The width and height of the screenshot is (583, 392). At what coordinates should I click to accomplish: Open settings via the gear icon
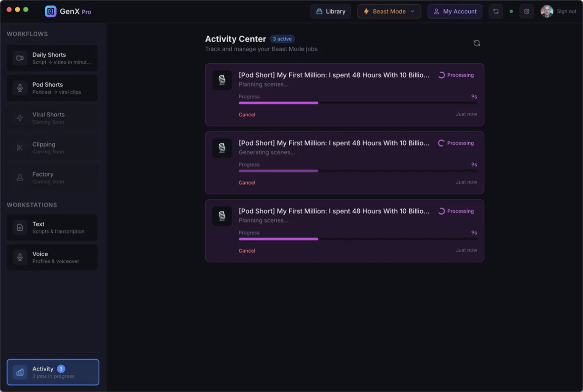[x=526, y=12]
